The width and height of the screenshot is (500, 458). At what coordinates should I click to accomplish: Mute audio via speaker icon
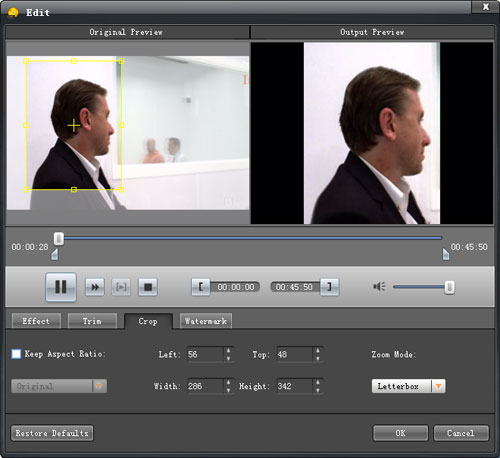tap(379, 287)
